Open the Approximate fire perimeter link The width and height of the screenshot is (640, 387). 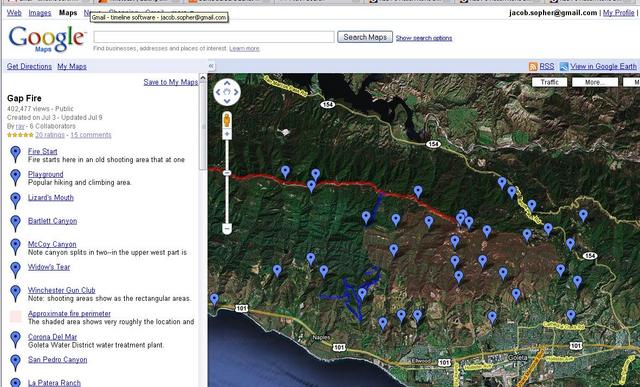pos(69,314)
